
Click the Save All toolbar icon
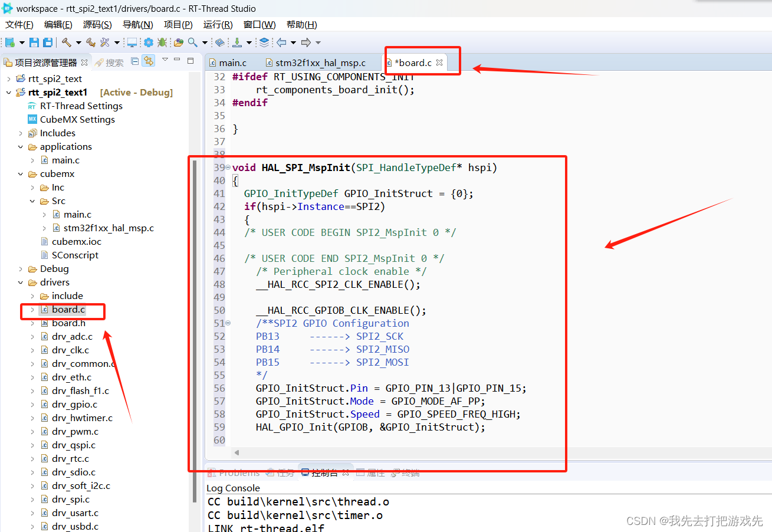tap(48, 42)
